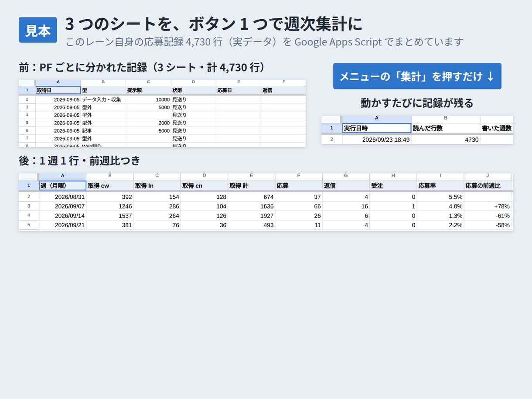This screenshot has height=399, width=532.
Task: Click the データ入力・収集 cell
Action: pos(103,99)
